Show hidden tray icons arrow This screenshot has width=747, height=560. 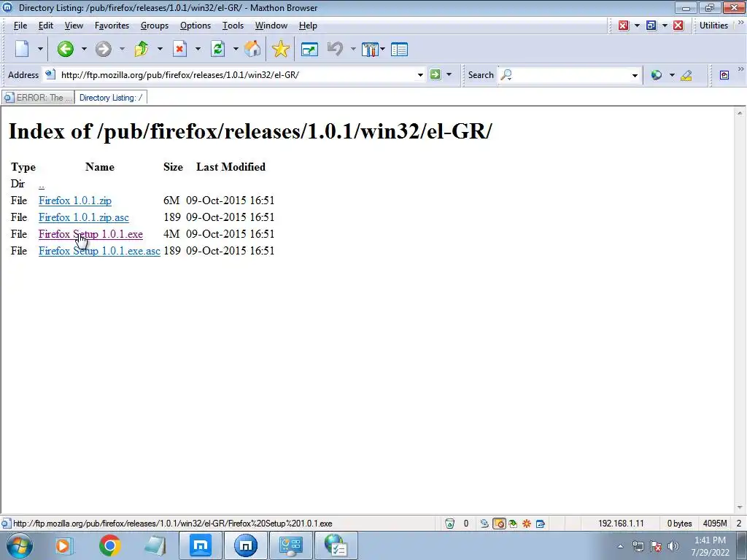point(620,546)
